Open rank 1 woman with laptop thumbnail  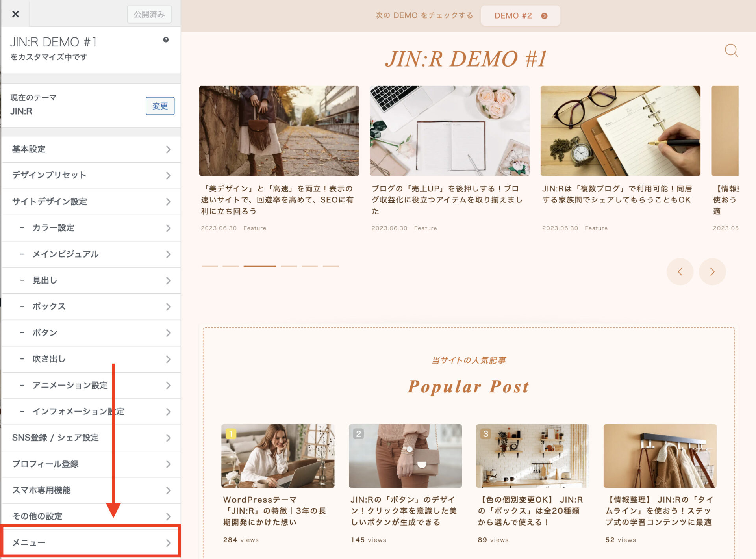pos(278,456)
